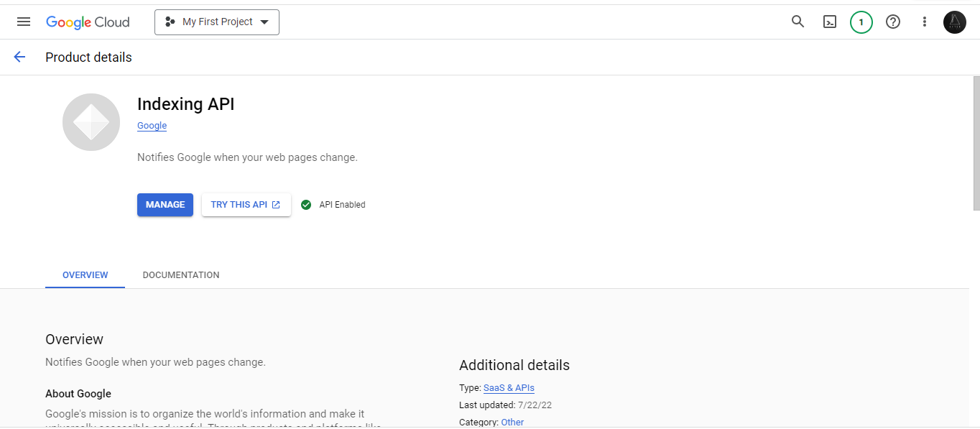Activate Cloud Shell terminal icon

click(830, 22)
